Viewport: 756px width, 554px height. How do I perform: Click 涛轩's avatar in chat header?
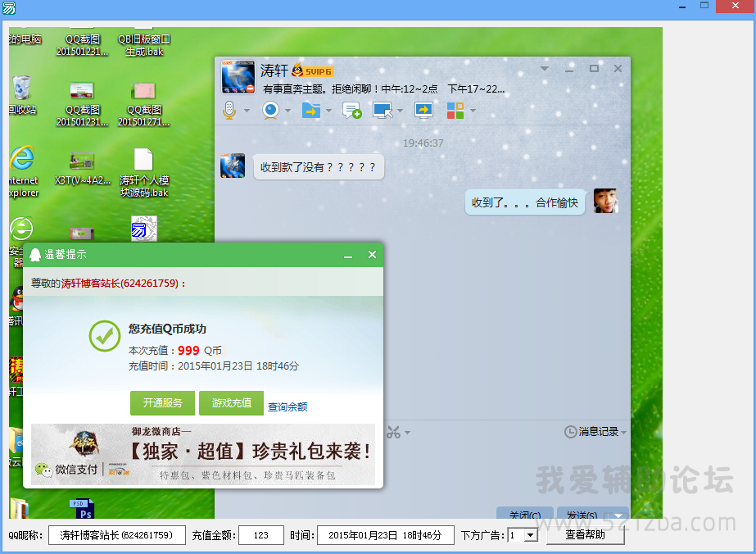pos(238,77)
